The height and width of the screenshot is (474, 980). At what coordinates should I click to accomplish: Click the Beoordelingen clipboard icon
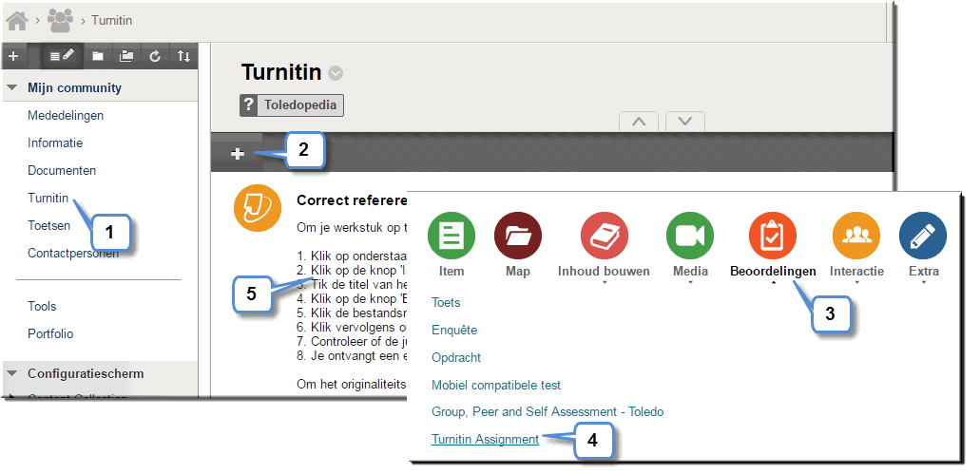(x=773, y=237)
